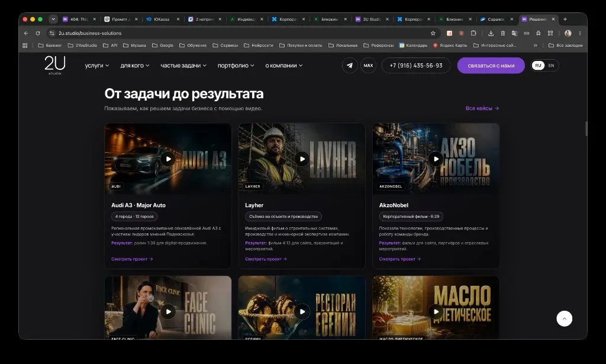The width and height of the screenshot is (606, 364).
Task: Expand the портфолио menu
Action: pyautogui.click(x=236, y=65)
